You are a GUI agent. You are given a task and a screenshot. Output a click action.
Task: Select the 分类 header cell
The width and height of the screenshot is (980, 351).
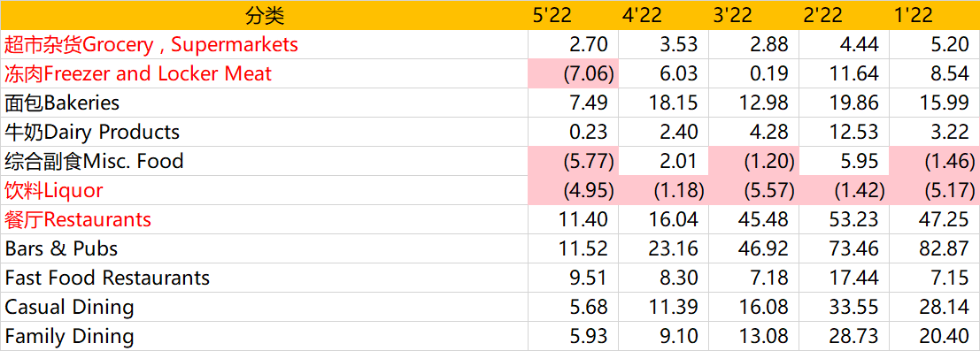(265, 16)
